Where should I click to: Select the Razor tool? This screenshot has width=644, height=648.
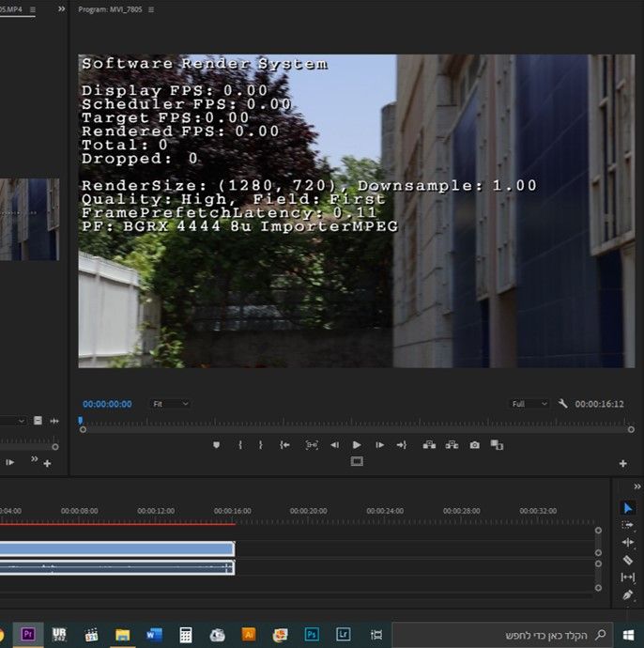(x=628, y=560)
